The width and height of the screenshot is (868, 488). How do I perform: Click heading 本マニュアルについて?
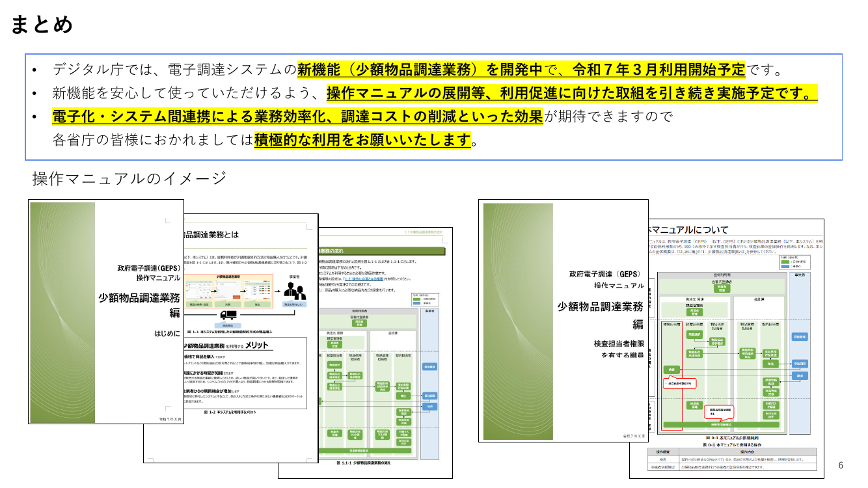(x=688, y=230)
